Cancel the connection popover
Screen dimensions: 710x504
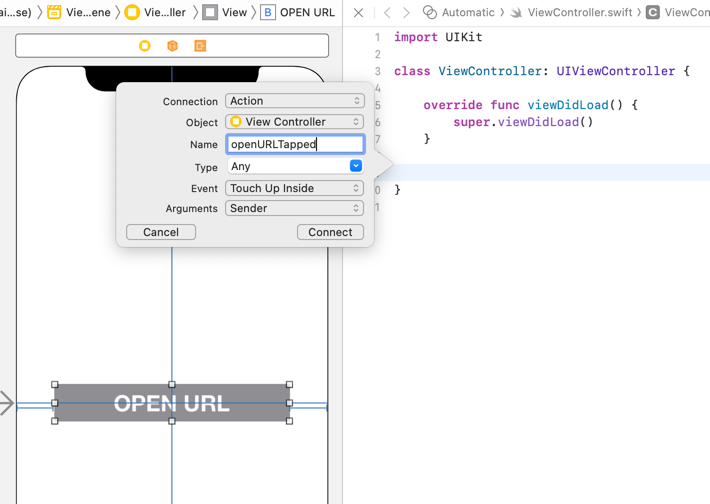pyautogui.click(x=161, y=232)
